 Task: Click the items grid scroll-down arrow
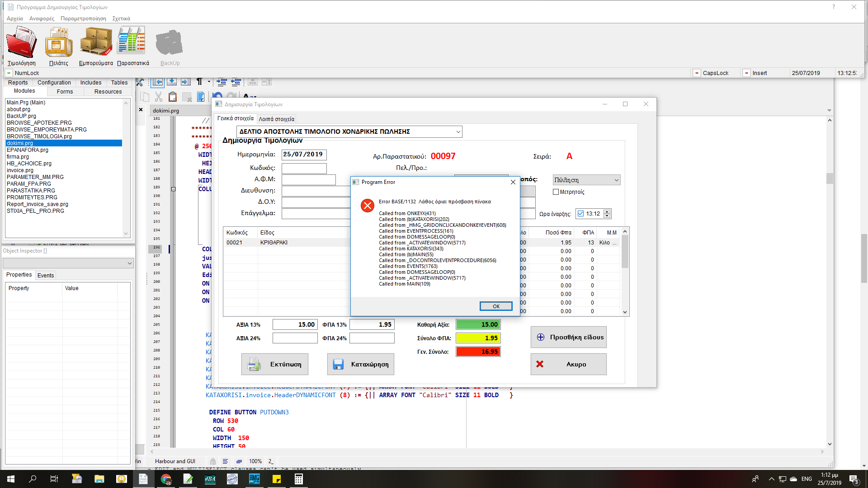pos(625,312)
